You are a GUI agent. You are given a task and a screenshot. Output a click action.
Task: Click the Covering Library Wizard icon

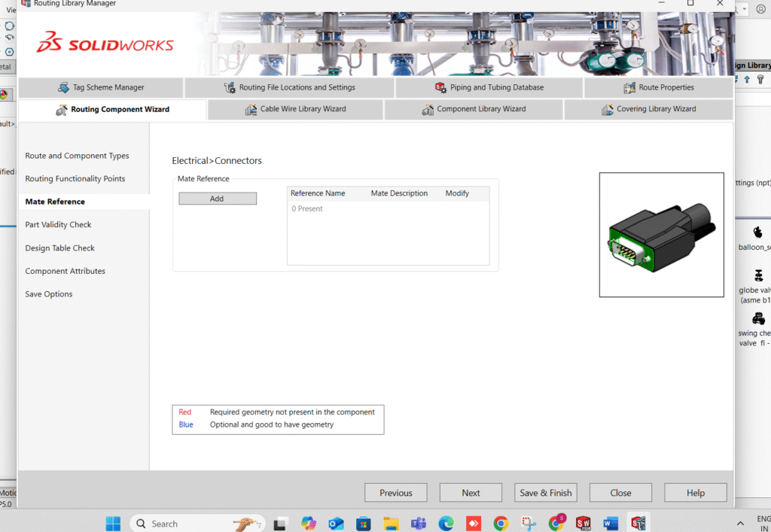coord(608,109)
